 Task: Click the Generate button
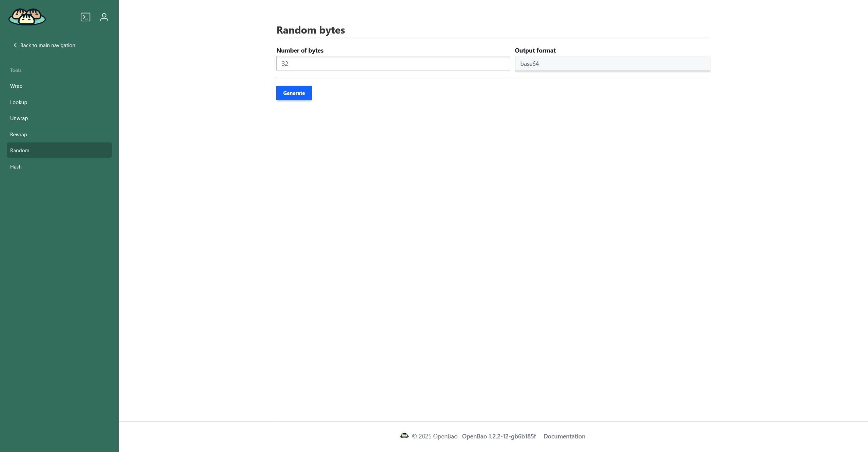pyautogui.click(x=294, y=93)
